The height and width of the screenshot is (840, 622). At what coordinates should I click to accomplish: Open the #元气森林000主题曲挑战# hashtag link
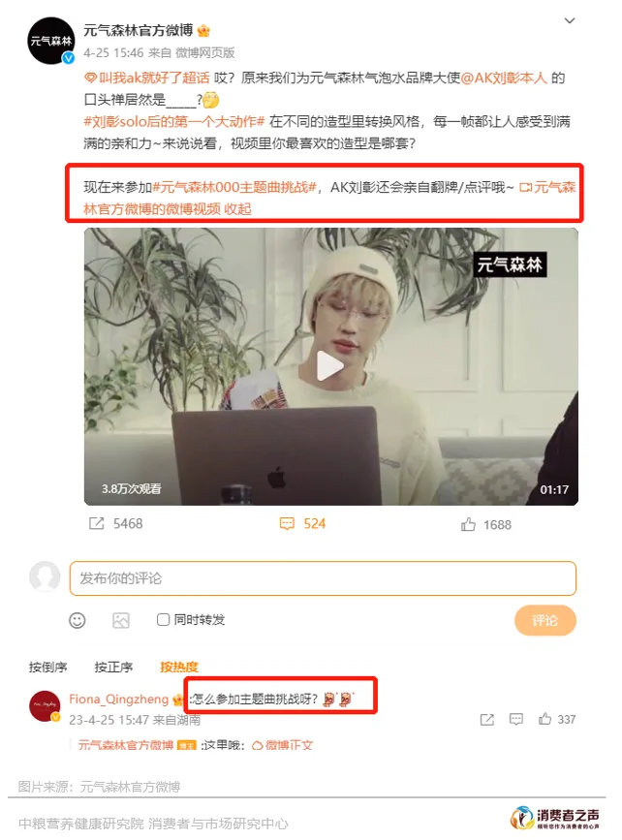point(234,188)
